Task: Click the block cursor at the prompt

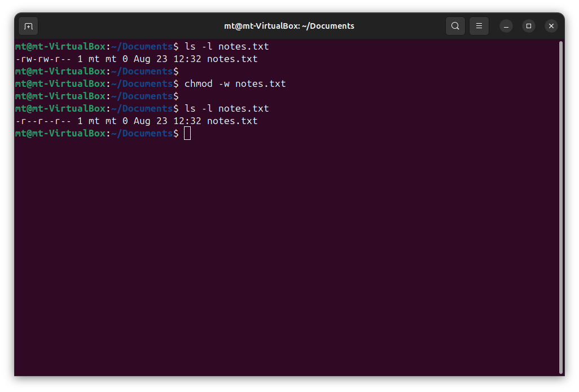Action: (x=187, y=134)
